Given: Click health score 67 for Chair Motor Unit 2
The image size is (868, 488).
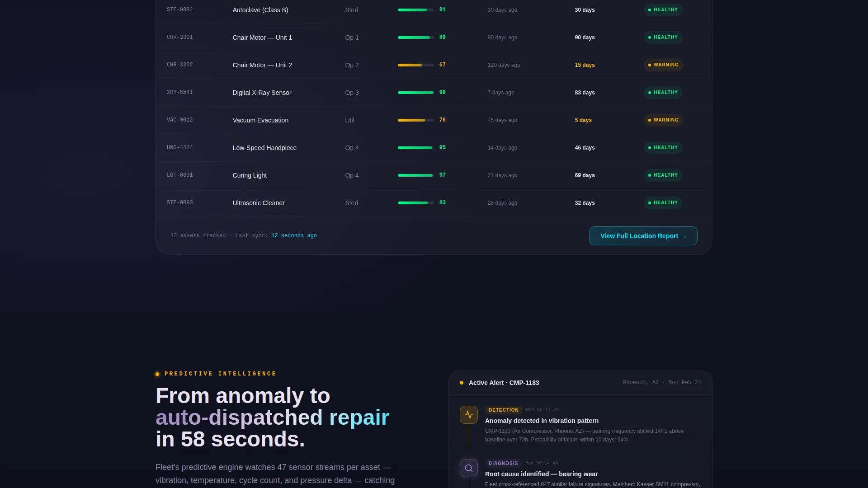Looking at the screenshot, I should pyautogui.click(x=443, y=65).
